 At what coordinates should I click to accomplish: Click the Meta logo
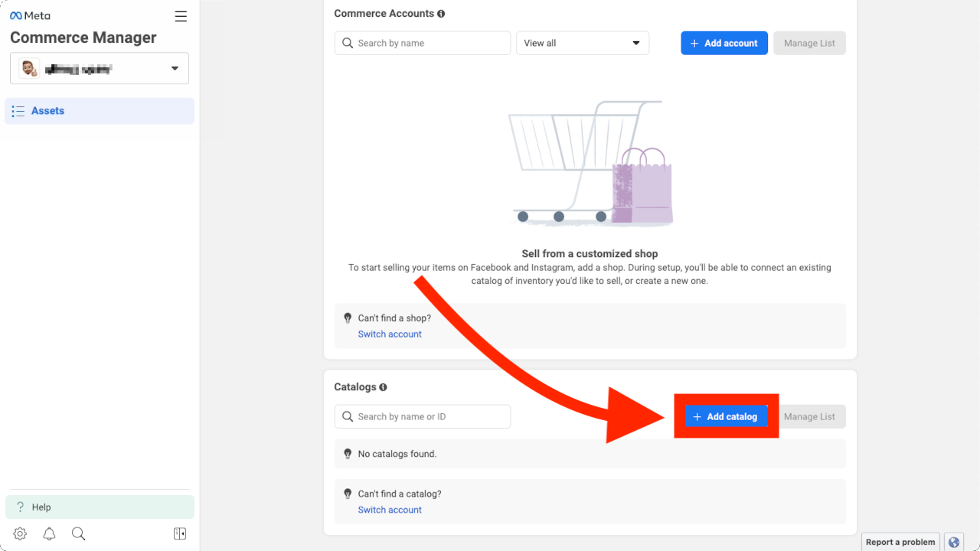click(30, 16)
